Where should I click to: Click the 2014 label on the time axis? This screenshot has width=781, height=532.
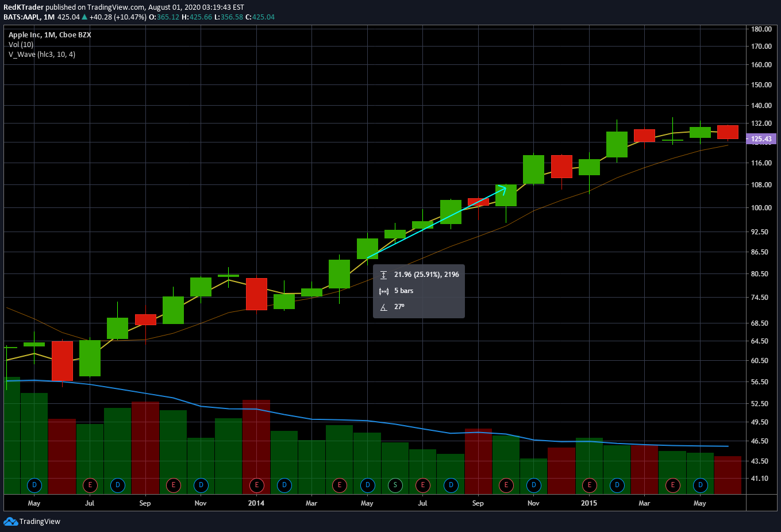[256, 503]
